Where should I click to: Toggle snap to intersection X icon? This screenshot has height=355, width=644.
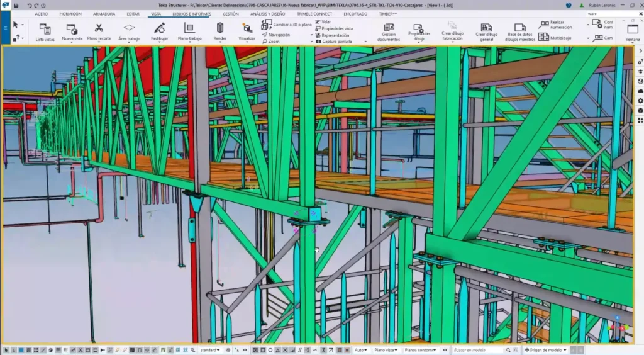[x=285, y=350]
